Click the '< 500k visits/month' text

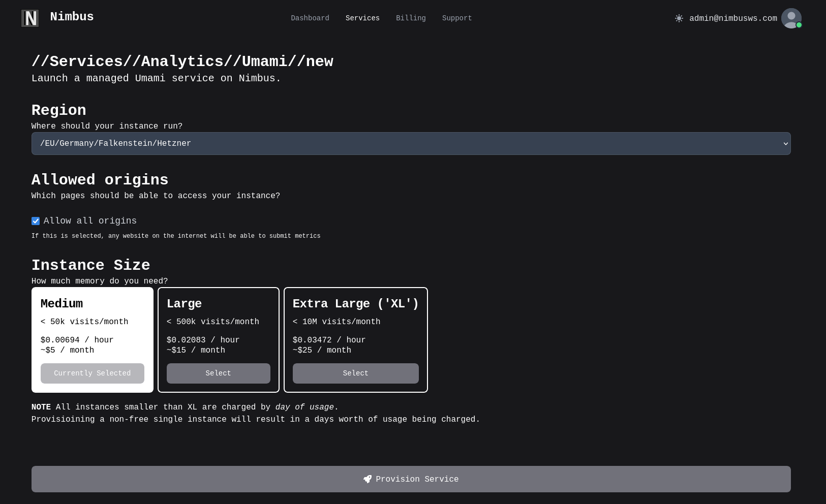coord(213,322)
